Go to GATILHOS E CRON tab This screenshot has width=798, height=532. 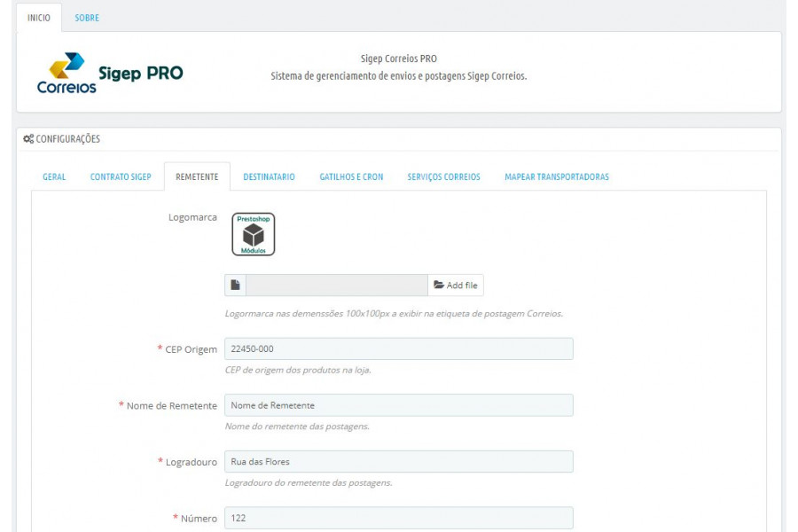[x=351, y=176]
